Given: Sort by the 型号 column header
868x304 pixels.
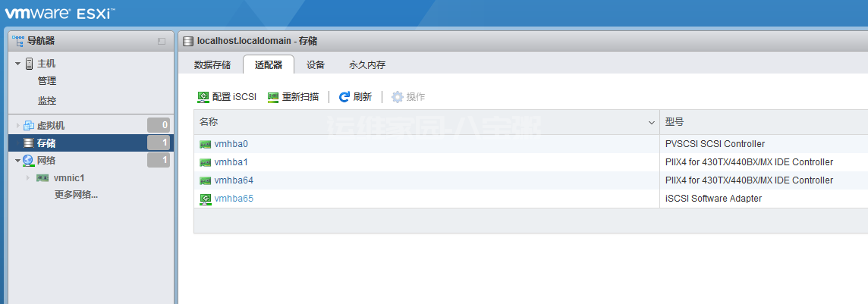Looking at the screenshot, I should pos(675,122).
